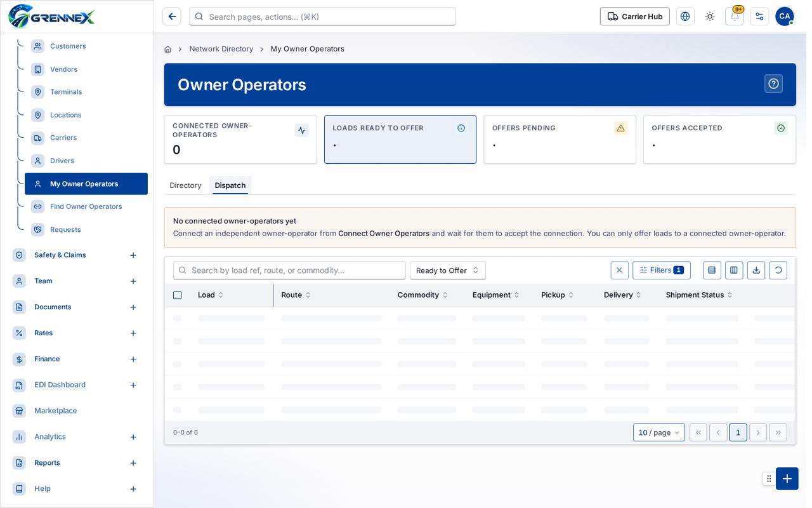
Task: Open the Drivers sidebar item
Action: [x=86, y=161]
